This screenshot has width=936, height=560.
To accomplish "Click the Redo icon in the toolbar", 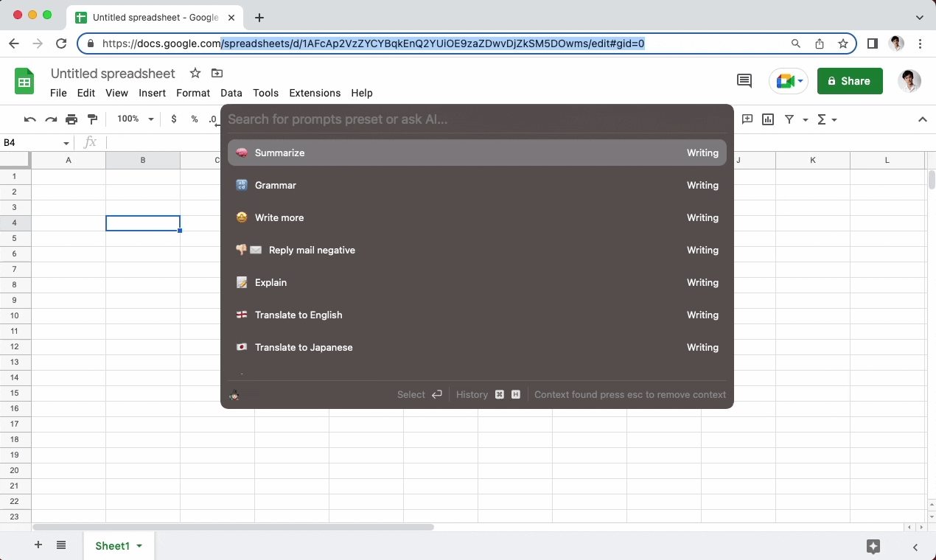I will tap(51, 119).
